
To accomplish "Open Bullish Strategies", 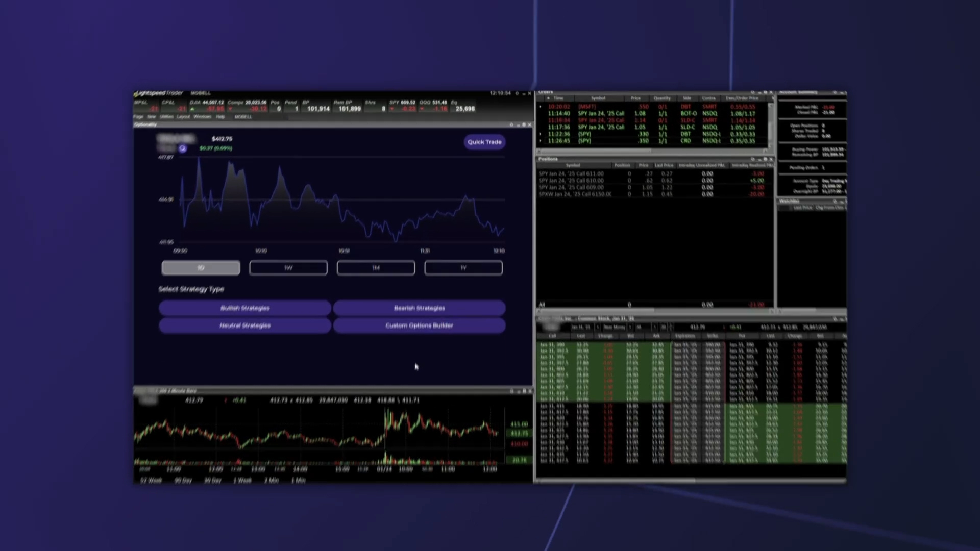I will (245, 308).
